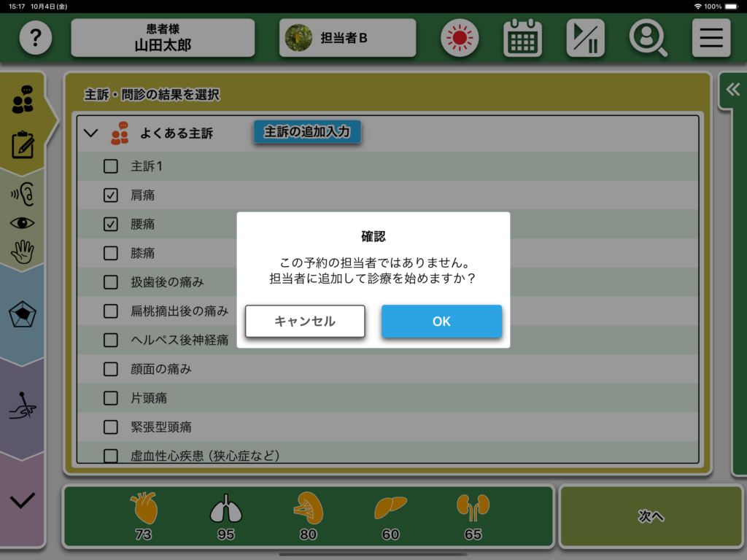The height and width of the screenshot is (560, 747).
Task: Open the hamburger menu
Action: pos(711,38)
